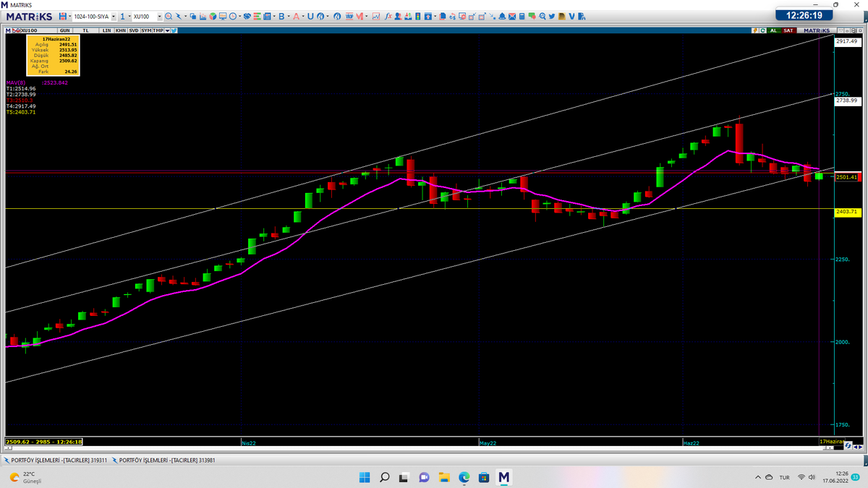Screen dimensions: 868x488
Task: Click the 2501.41 current price label on axis
Action: point(846,177)
